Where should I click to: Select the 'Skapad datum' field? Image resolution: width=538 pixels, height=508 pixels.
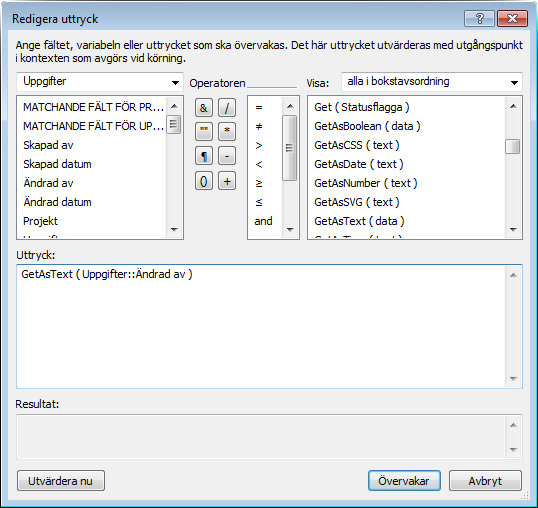pos(92,164)
